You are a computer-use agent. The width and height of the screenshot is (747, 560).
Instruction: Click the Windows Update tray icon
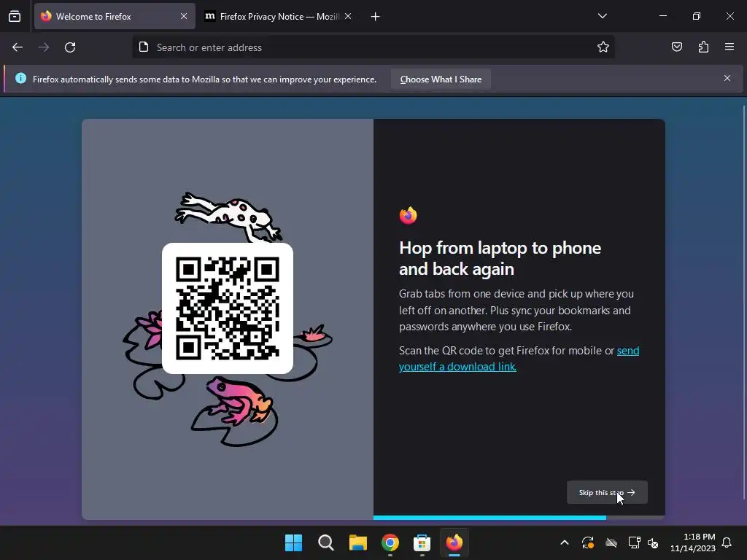tap(588, 542)
